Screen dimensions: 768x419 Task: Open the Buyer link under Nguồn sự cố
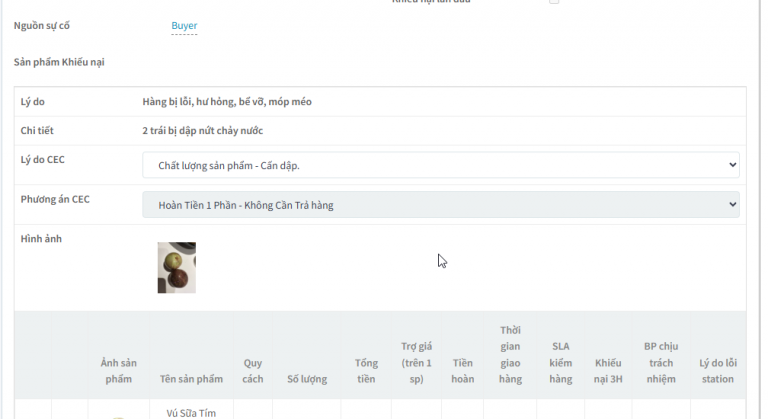click(x=184, y=25)
